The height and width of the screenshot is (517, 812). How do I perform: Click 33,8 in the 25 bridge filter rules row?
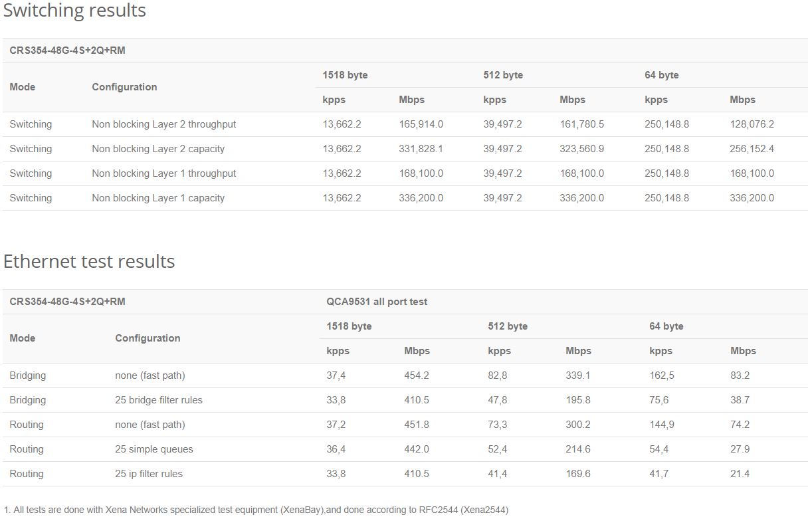(x=336, y=400)
